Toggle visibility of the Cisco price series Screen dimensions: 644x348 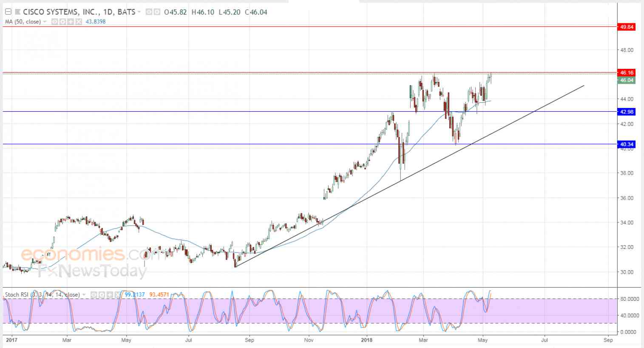pos(149,12)
